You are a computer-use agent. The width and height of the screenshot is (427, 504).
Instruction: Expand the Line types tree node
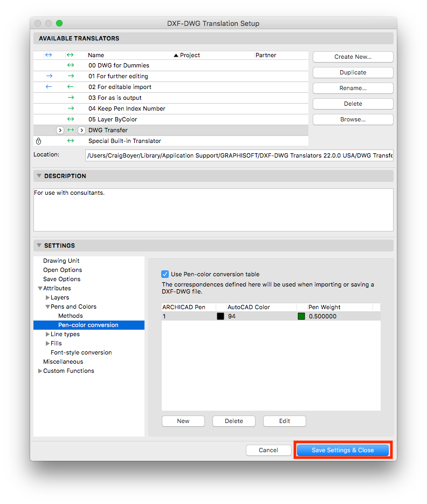coord(47,334)
